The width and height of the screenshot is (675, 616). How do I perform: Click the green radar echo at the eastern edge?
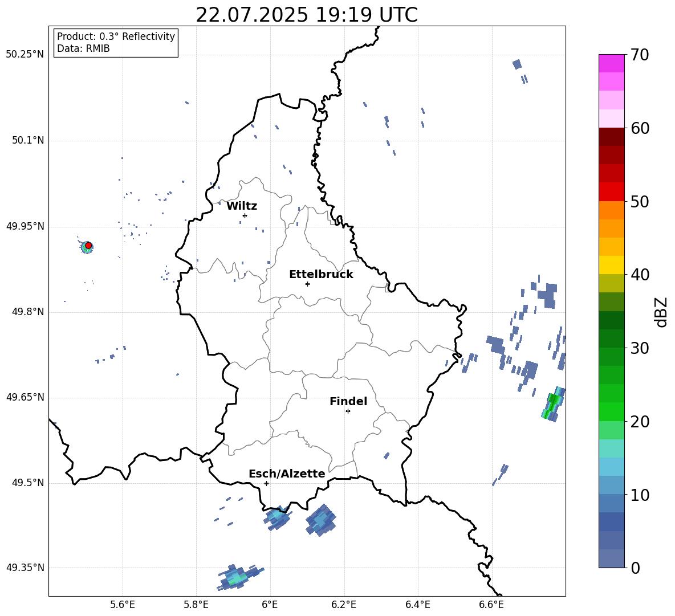tap(553, 404)
